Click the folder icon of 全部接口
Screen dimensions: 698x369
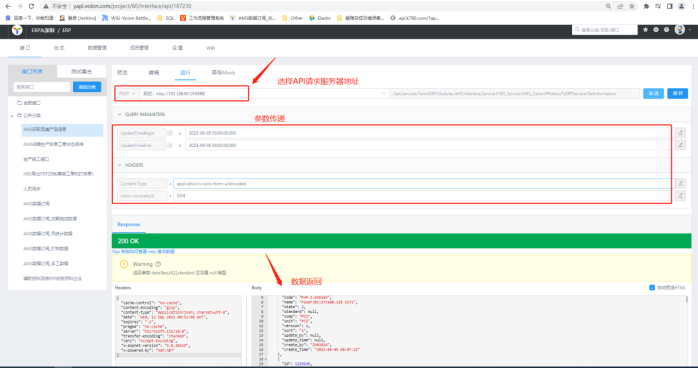click(x=19, y=103)
